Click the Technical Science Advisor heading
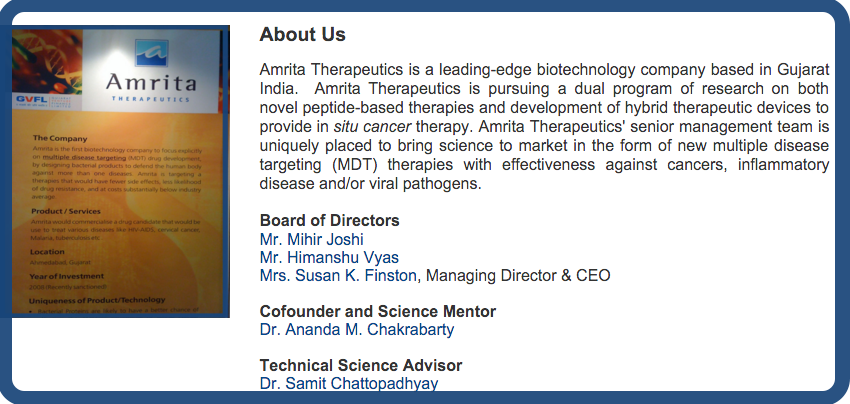 (x=360, y=365)
